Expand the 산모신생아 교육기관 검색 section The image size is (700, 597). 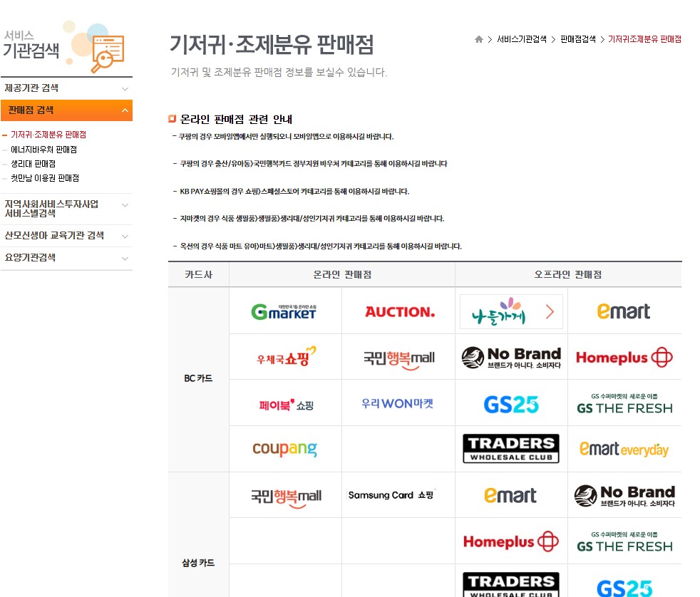pyautogui.click(x=67, y=235)
